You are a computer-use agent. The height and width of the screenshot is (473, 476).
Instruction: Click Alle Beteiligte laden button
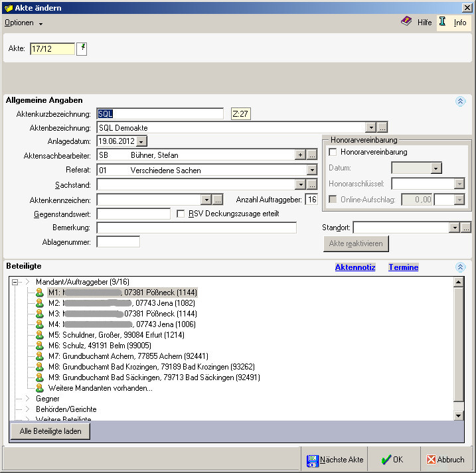tap(50, 431)
